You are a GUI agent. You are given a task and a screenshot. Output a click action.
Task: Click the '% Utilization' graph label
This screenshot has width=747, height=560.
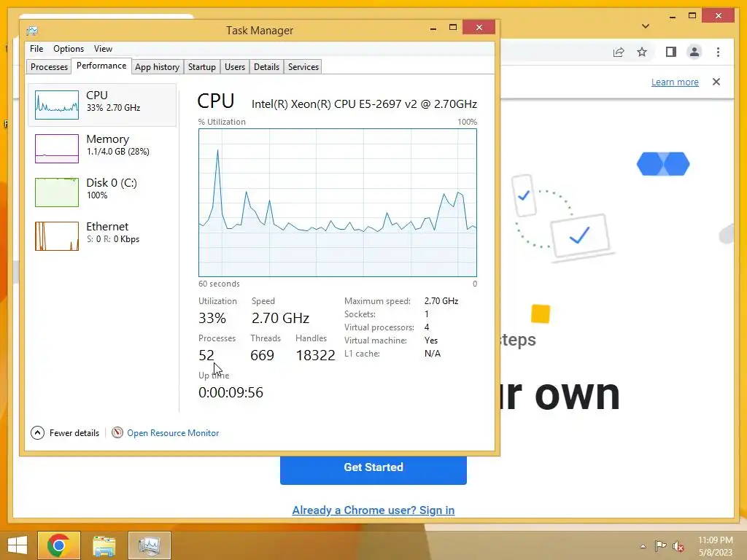pos(222,122)
